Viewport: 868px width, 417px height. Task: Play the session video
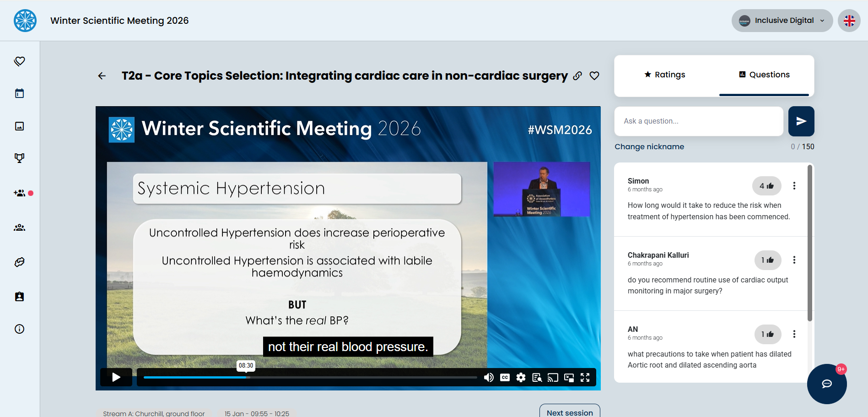pos(116,377)
